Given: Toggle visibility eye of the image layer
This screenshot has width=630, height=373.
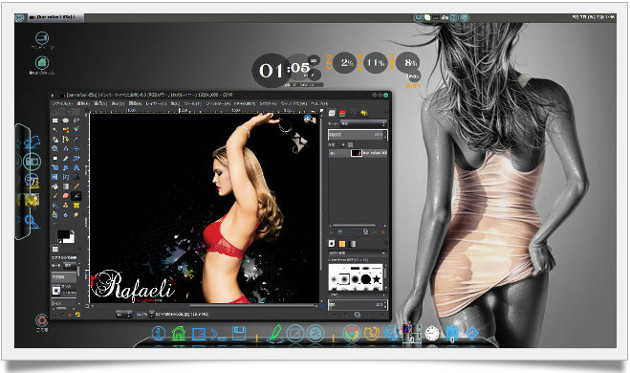Looking at the screenshot, I should (x=332, y=153).
